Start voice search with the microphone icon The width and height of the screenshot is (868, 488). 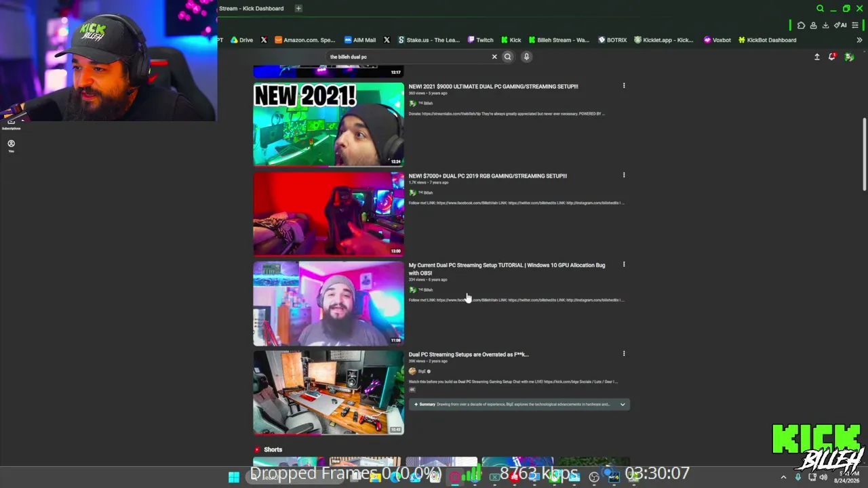[526, 57]
